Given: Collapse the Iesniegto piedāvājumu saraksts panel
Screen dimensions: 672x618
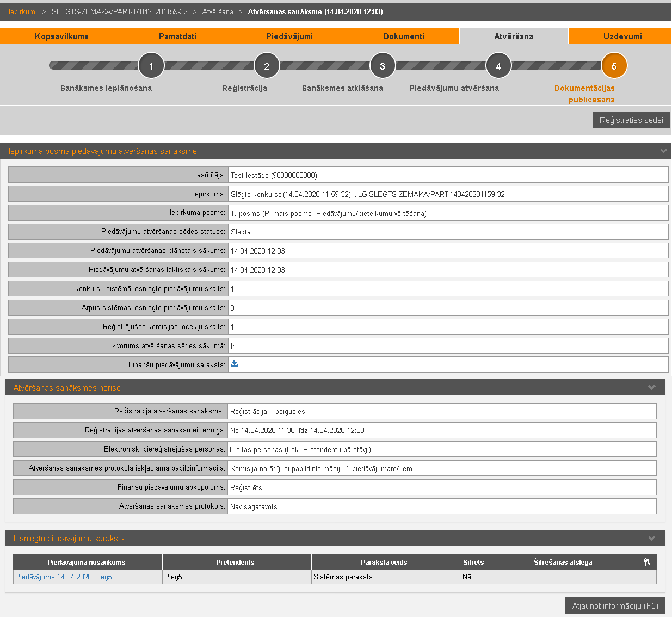Looking at the screenshot, I should pos(652,538).
